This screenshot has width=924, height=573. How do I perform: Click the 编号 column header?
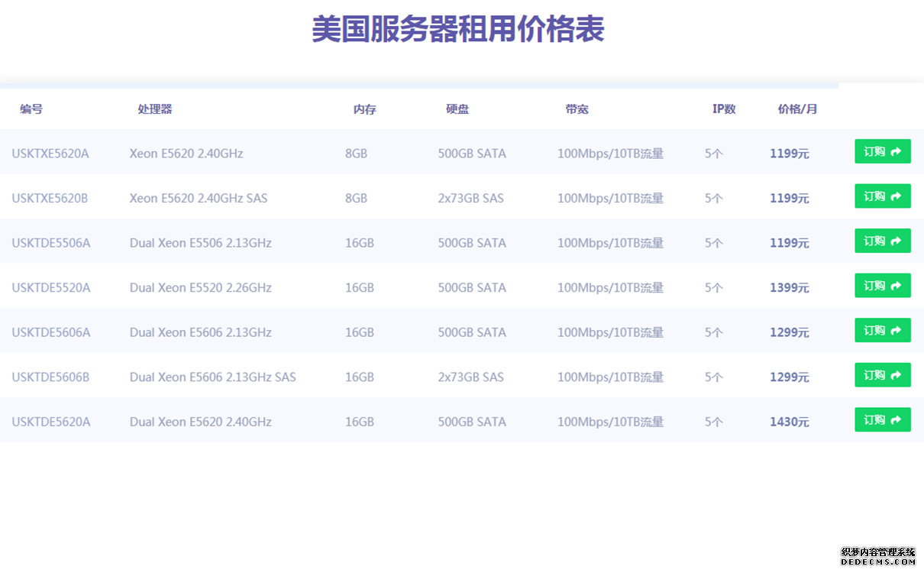(31, 109)
